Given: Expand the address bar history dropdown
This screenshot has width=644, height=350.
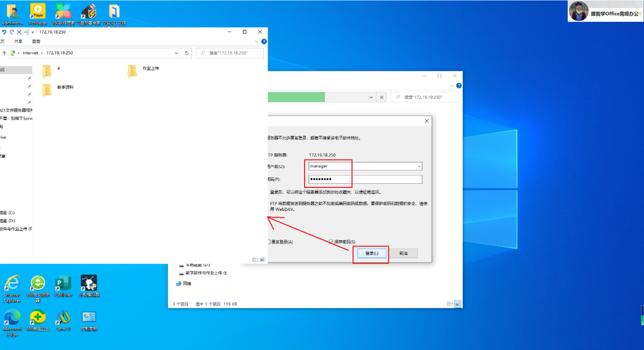Looking at the screenshot, I should tap(176, 53).
